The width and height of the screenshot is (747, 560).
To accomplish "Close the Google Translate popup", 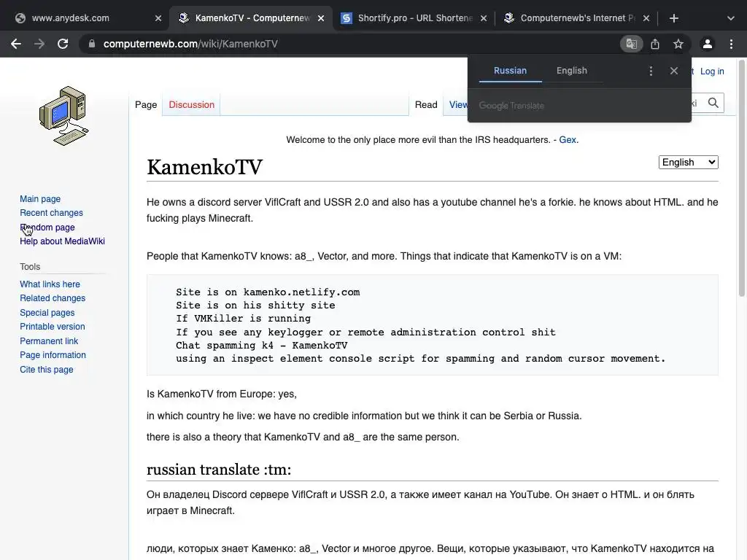I will click(673, 71).
